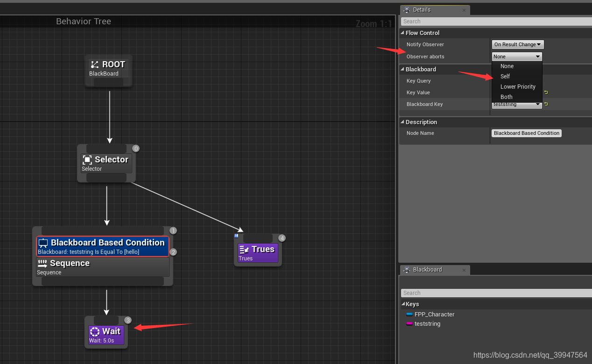Click the Notify Observer label
Screen dimensions: 592x364
click(x=425, y=45)
